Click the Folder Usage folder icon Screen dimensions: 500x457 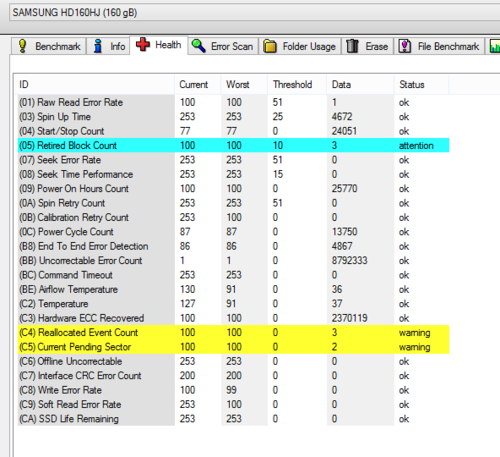coord(270,46)
